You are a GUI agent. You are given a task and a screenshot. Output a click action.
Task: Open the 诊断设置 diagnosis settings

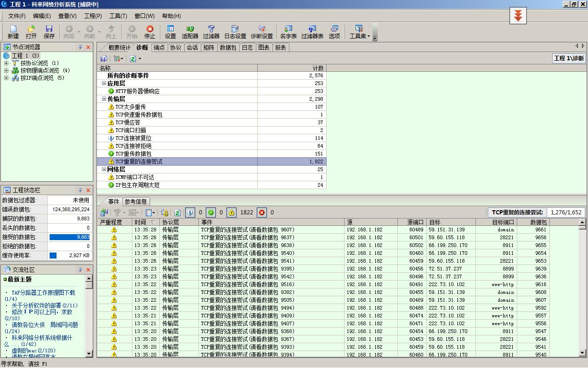coord(263,31)
